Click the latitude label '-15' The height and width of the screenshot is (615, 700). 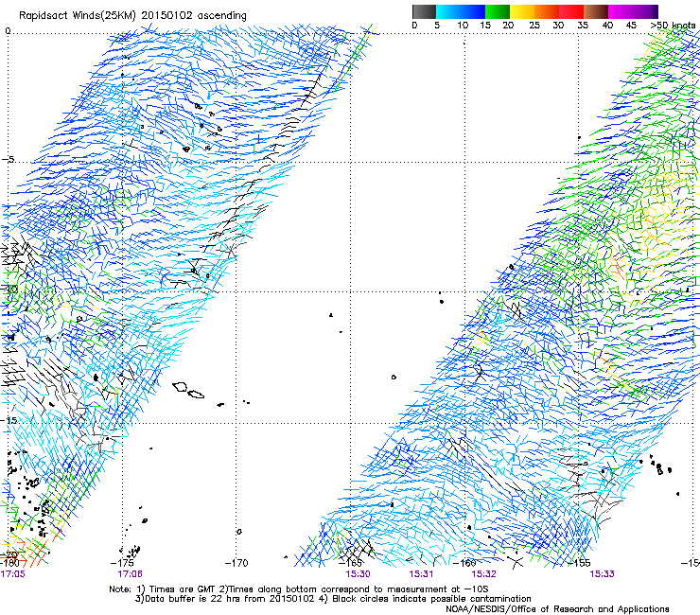coord(9,421)
